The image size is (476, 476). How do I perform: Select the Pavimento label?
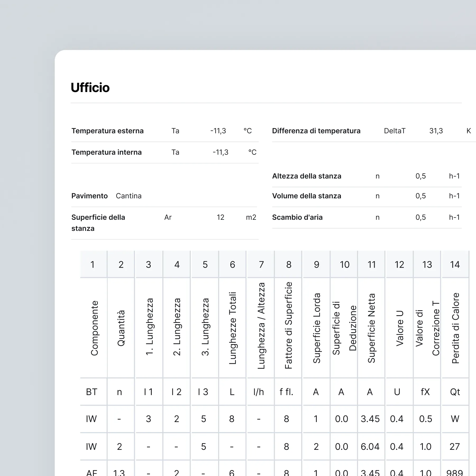(x=89, y=196)
